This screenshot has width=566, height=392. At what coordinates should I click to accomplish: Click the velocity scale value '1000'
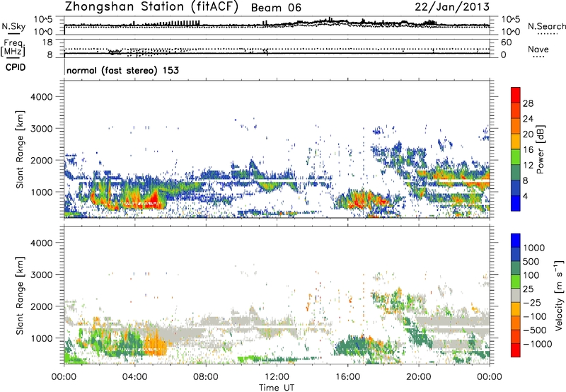(x=534, y=248)
